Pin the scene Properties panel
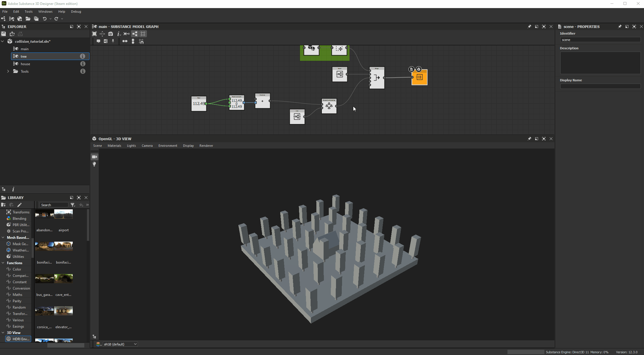Viewport: 644px width, 355px height. [619, 27]
